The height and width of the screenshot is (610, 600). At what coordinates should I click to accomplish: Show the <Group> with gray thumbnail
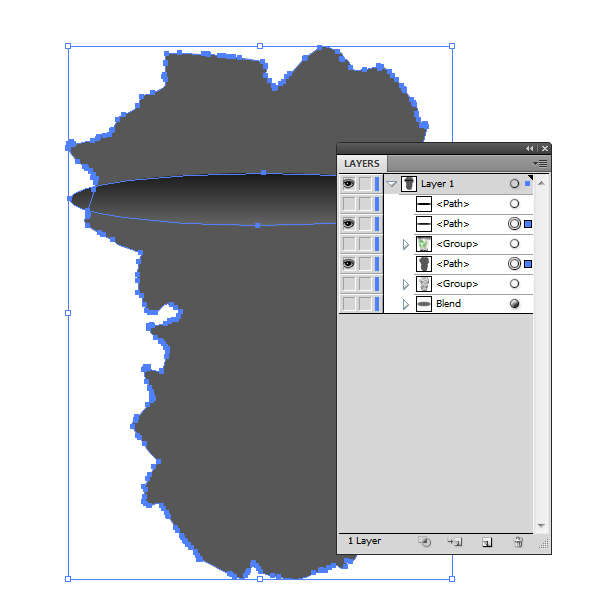point(349,284)
